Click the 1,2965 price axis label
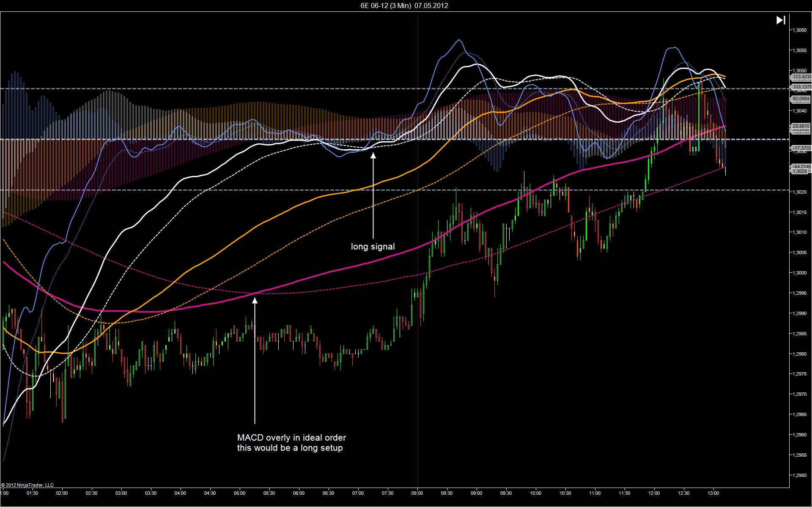 coord(799,414)
